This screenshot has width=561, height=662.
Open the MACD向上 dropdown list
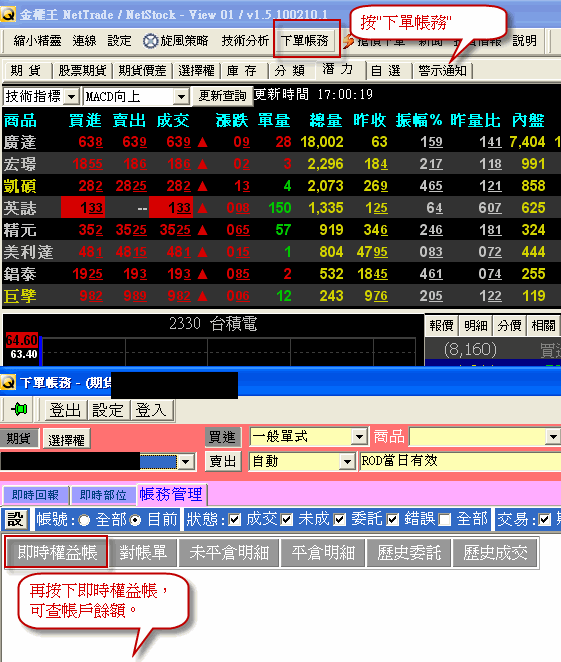pos(181,97)
